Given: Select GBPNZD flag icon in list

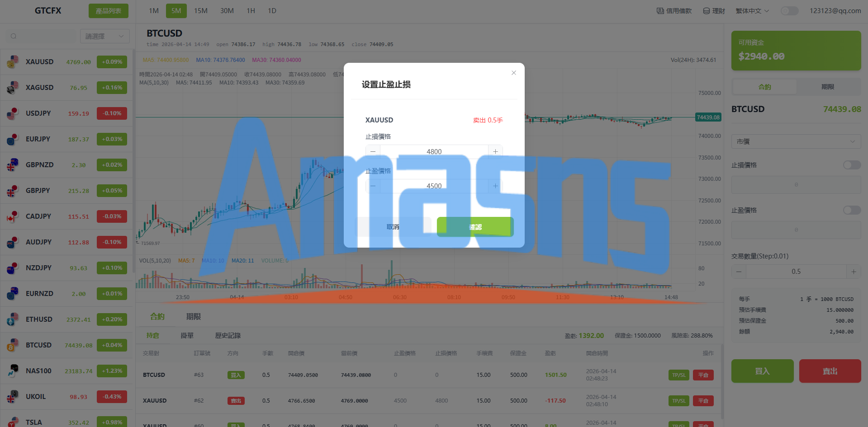Looking at the screenshot, I should click(13, 165).
